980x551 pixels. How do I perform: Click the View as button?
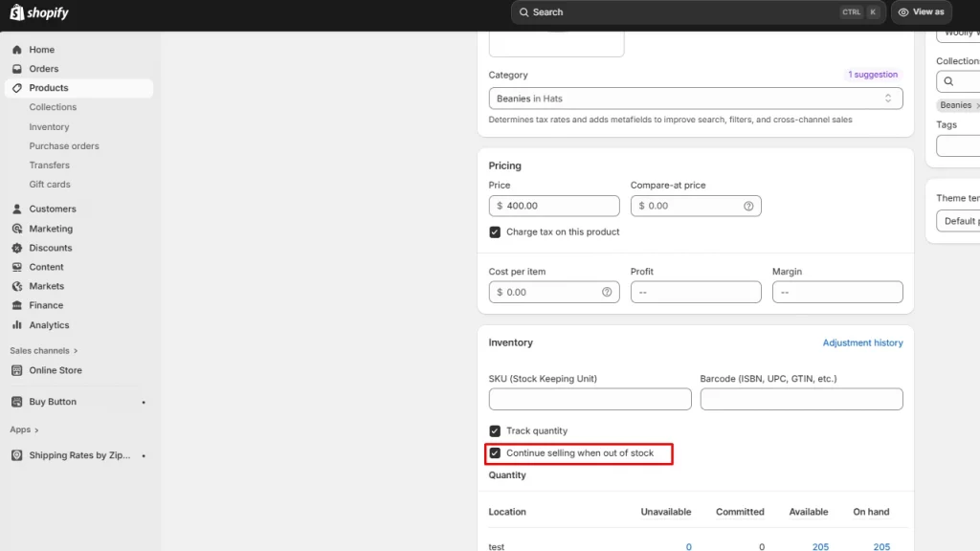(921, 12)
